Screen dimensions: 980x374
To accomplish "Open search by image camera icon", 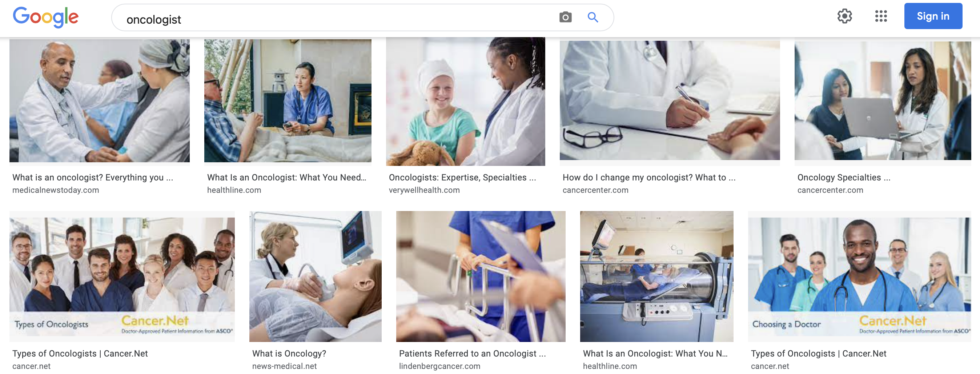I will click(x=565, y=17).
